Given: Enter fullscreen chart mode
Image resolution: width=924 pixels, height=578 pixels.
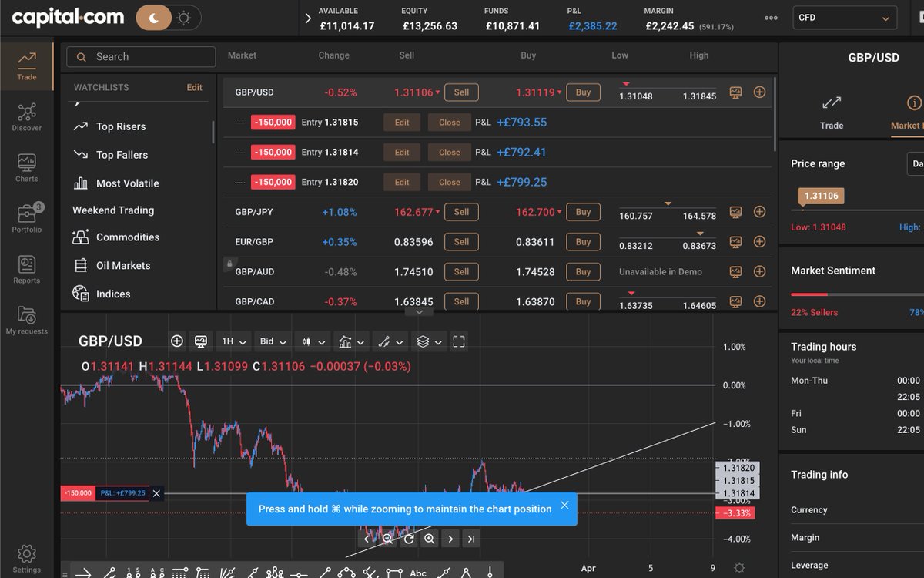Looking at the screenshot, I should click(x=457, y=341).
